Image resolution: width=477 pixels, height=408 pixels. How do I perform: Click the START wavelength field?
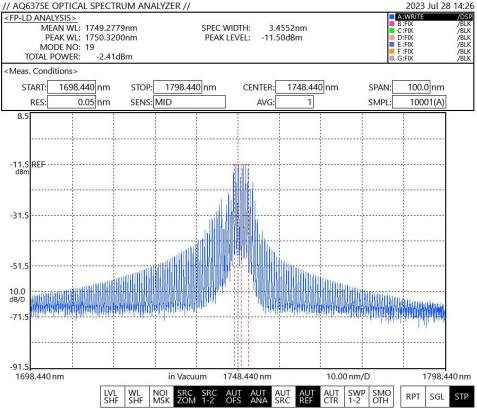(x=72, y=87)
